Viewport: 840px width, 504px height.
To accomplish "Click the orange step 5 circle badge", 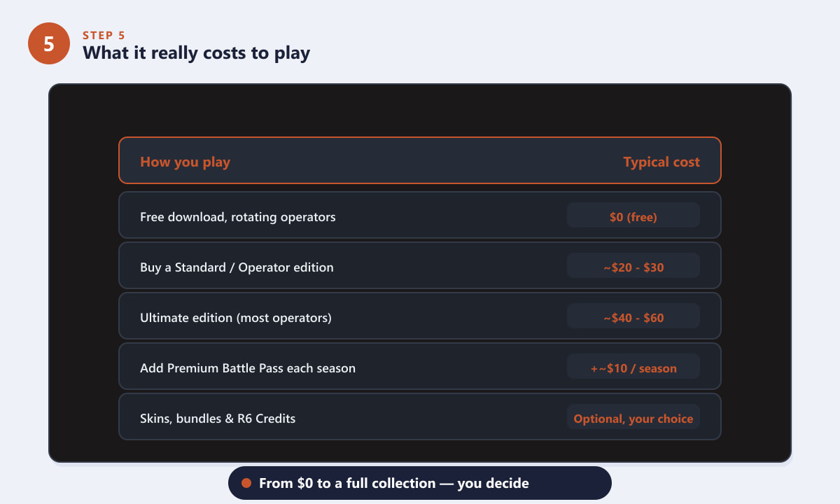I will (x=49, y=43).
